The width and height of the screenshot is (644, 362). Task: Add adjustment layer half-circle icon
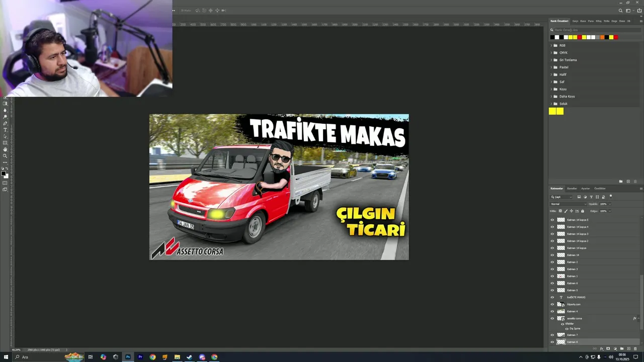pyautogui.click(x=615, y=348)
